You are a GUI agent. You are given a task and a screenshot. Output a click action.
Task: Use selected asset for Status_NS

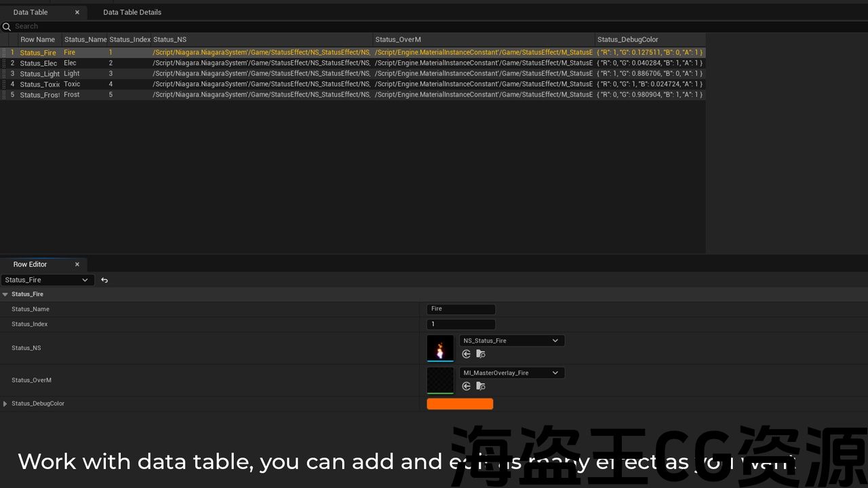466,354
